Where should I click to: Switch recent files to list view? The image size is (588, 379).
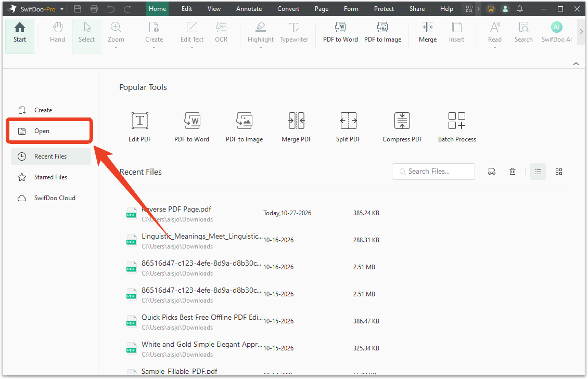538,172
